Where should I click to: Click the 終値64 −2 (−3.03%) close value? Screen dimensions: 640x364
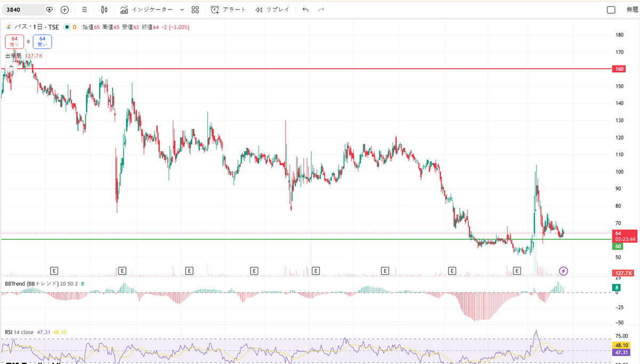(x=165, y=27)
